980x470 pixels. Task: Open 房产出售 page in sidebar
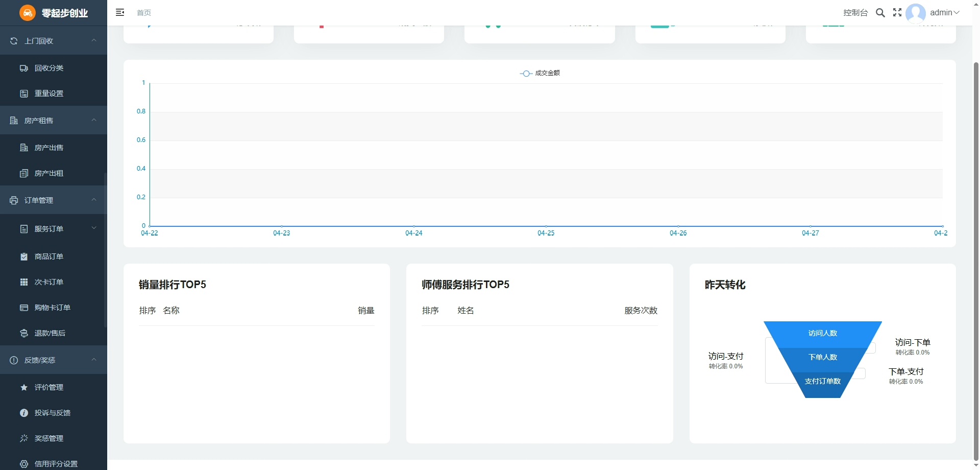tap(49, 148)
